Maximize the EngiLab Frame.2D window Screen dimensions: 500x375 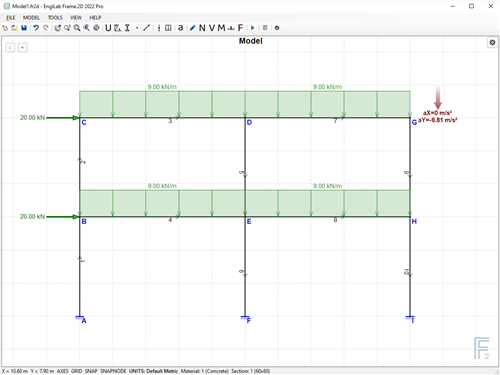471,6
